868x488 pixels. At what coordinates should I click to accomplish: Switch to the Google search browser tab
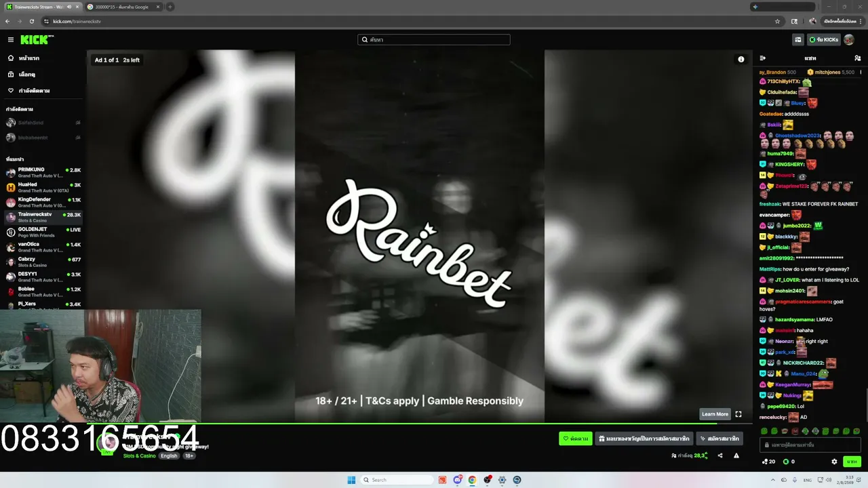click(x=123, y=7)
